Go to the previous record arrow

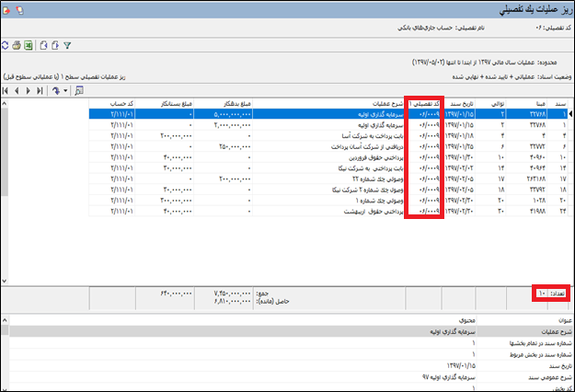point(17,91)
